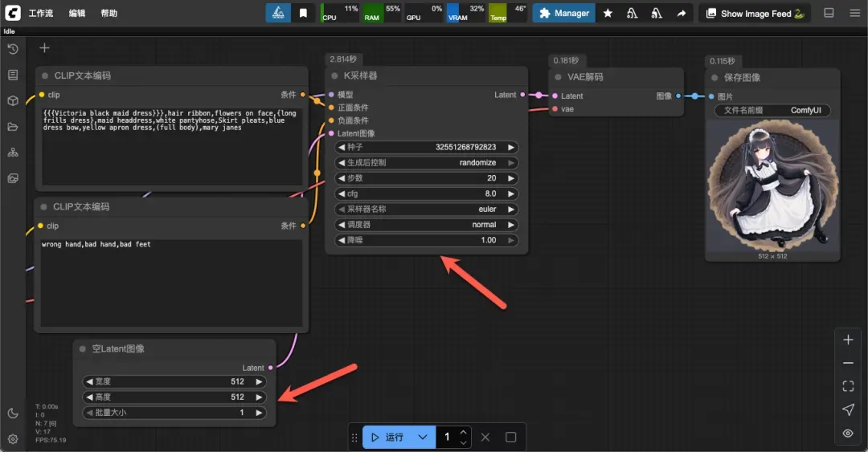The height and width of the screenshot is (452, 868).
Task: Decrease the 步数 steps value
Action: click(342, 178)
